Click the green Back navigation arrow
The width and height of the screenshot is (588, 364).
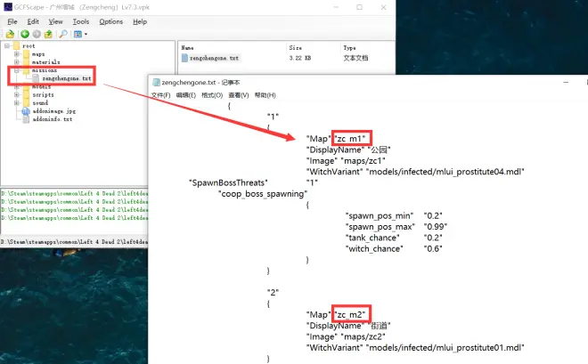24,34
